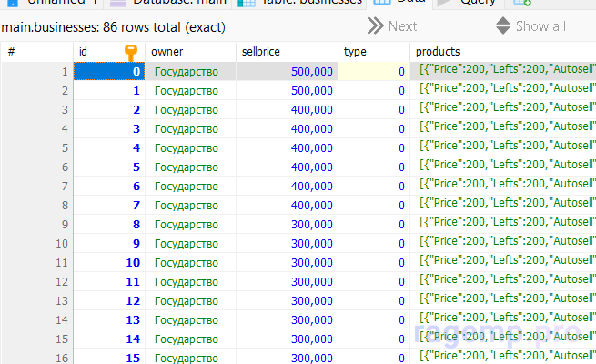
Task: Click row number 5 in the # column
Action: pyautogui.click(x=37, y=147)
